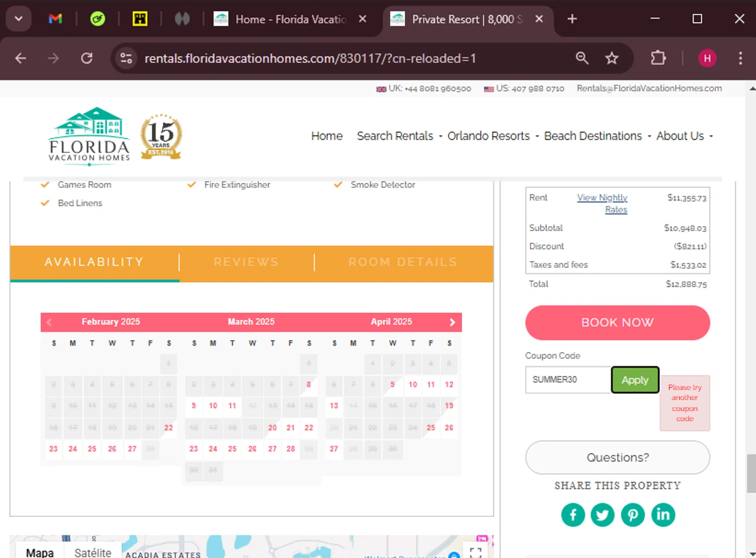The height and width of the screenshot is (558, 756).
Task: Click the 15 years badge
Action: pos(161,137)
